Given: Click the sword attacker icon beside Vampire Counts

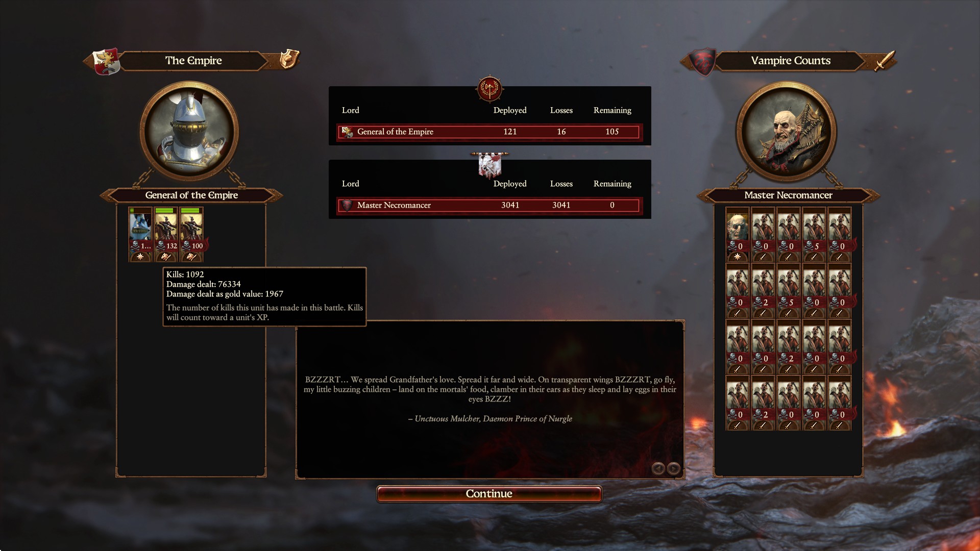Looking at the screenshot, I should (885, 60).
